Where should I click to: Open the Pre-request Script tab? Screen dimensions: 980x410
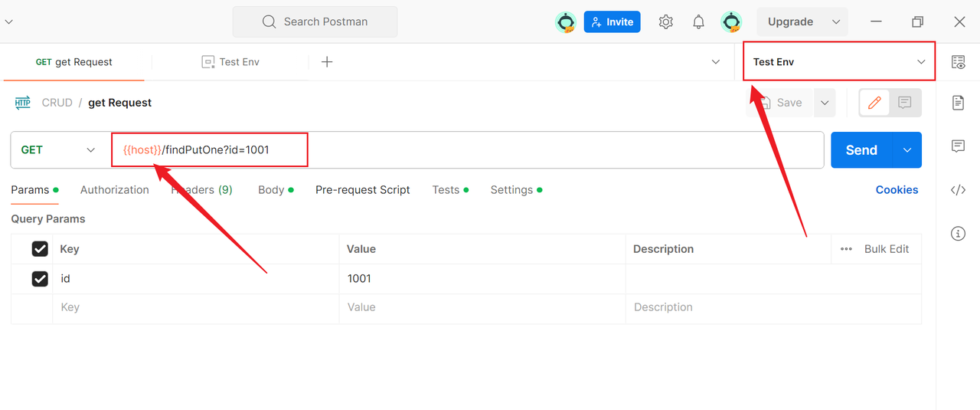pyautogui.click(x=363, y=190)
